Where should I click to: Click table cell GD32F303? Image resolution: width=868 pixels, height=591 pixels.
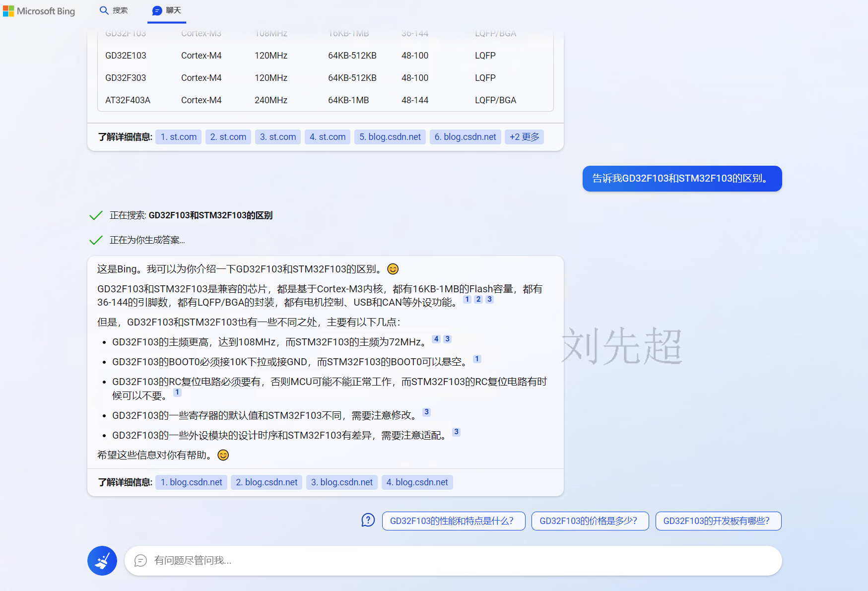click(126, 78)
